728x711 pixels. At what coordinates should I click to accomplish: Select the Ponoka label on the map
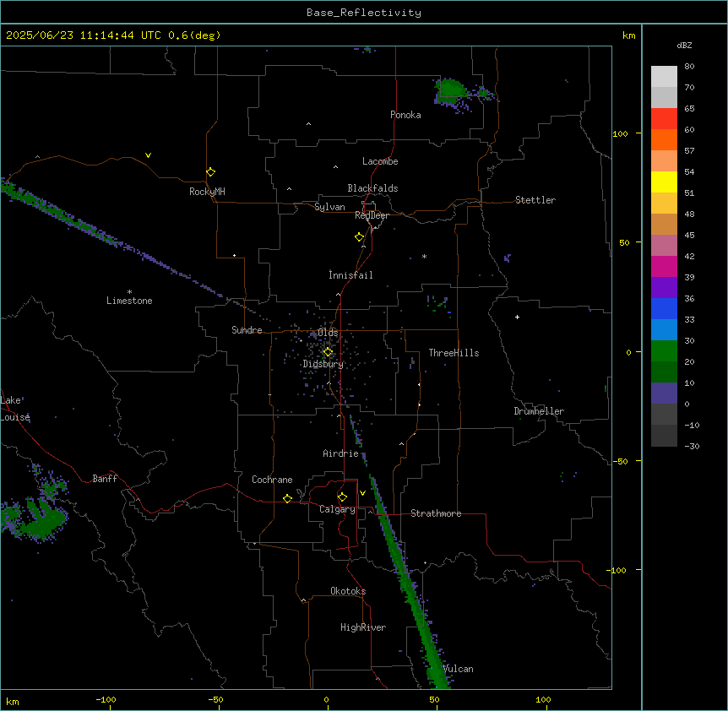[x=405, y=115]
